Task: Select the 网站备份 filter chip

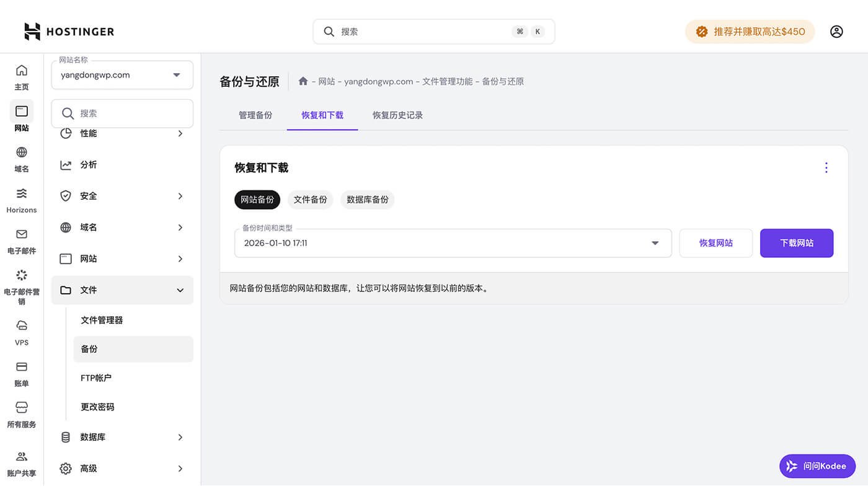Action: [257, 199]
